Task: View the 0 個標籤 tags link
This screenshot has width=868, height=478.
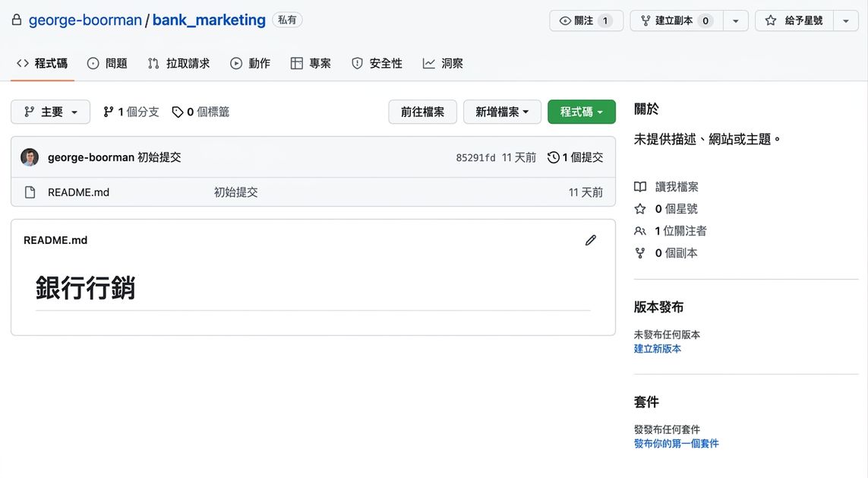Action: pyautogui.click(x=200, y=112)
